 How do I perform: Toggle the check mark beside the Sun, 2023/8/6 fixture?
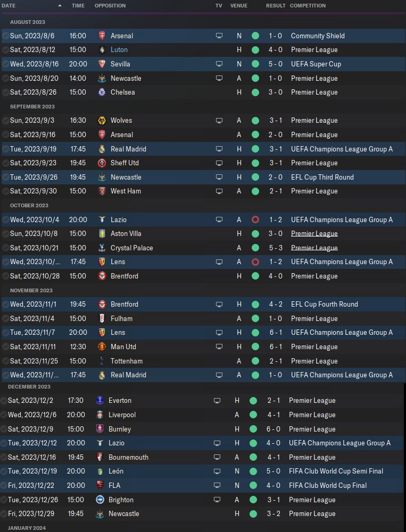tap(5, 36)
